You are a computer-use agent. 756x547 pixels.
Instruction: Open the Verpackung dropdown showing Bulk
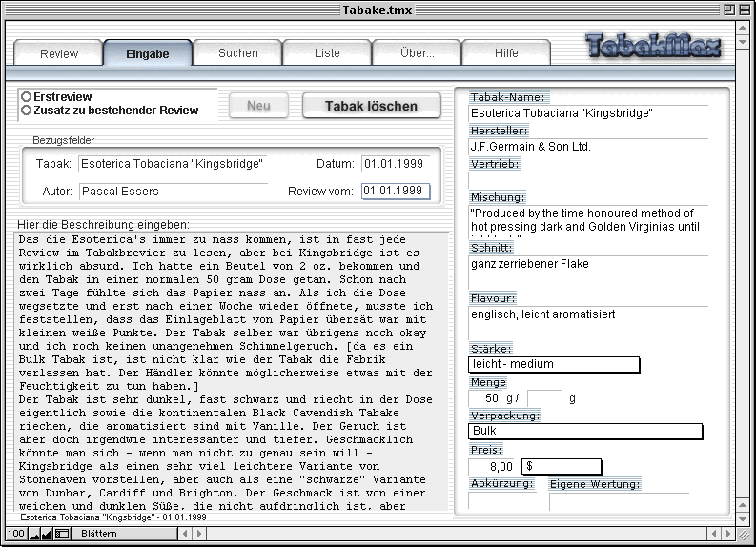585,431
